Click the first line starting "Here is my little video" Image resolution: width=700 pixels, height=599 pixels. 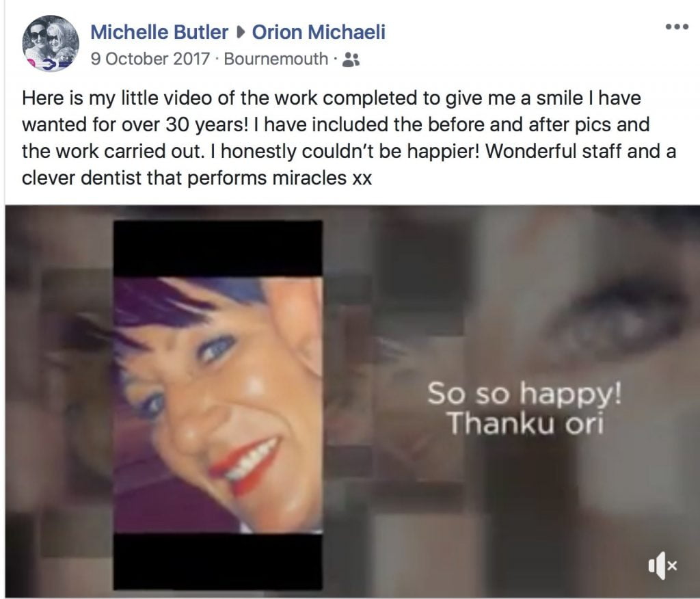click(332, 98)
